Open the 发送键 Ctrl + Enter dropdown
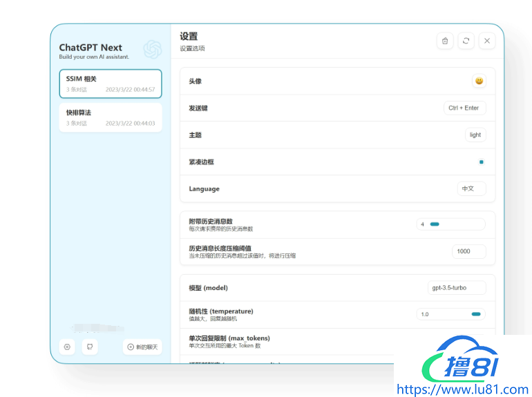Image resolution: width=532 pixels, height=397 pixels. click(464, 108)
